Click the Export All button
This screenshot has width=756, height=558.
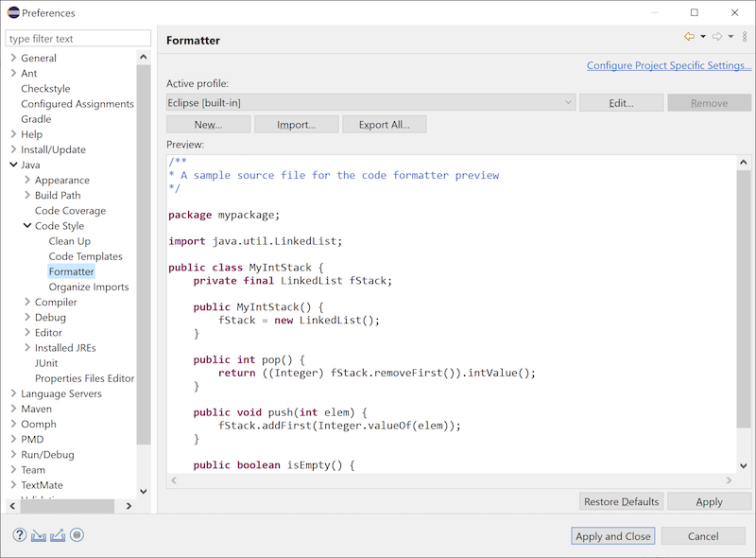[385, 125]
